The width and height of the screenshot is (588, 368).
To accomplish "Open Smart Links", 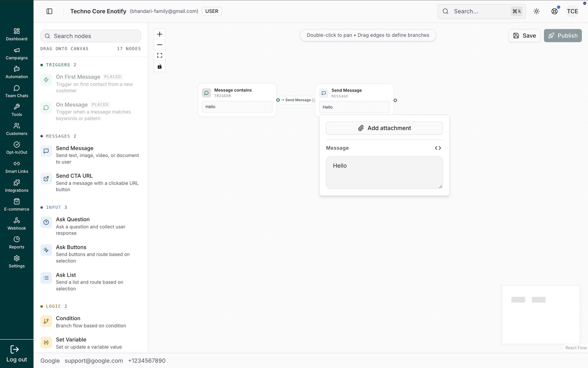I will 17,167.
